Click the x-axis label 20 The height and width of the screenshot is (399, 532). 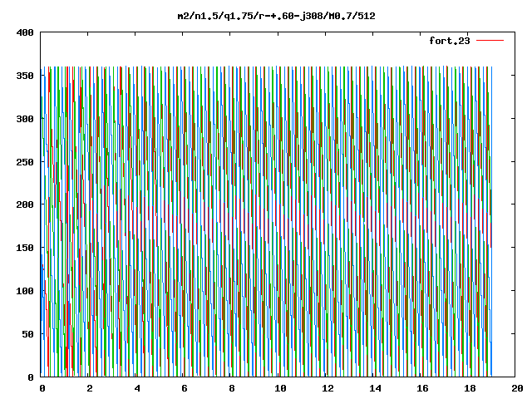517,388
